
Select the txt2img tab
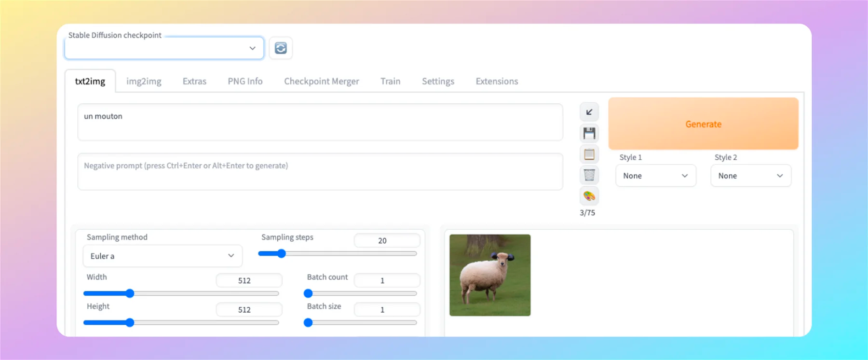pos(90,81)
